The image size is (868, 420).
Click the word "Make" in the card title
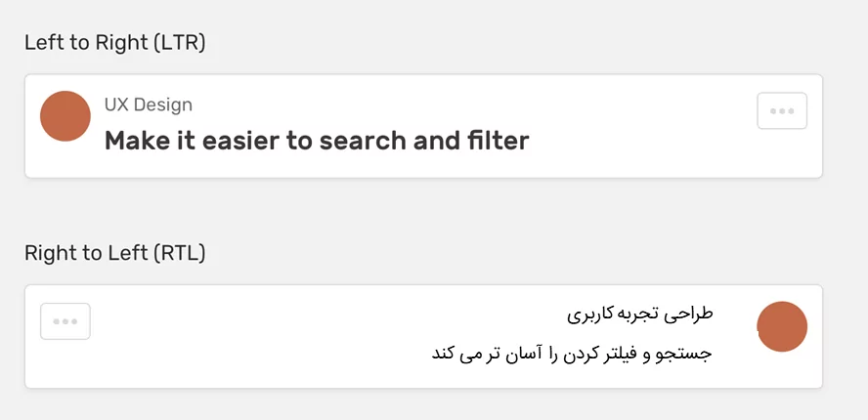pyautogui.click(x=135, y=141)
